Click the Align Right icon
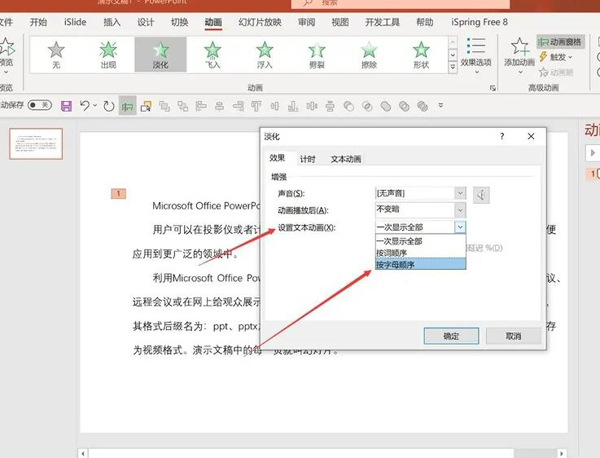Image resolution: width=600 pixels, height=458 pixels. [238, 106]
